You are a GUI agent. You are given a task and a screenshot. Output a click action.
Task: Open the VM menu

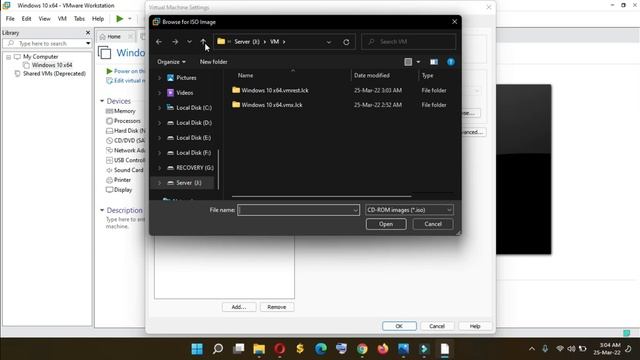coord(62,19)
